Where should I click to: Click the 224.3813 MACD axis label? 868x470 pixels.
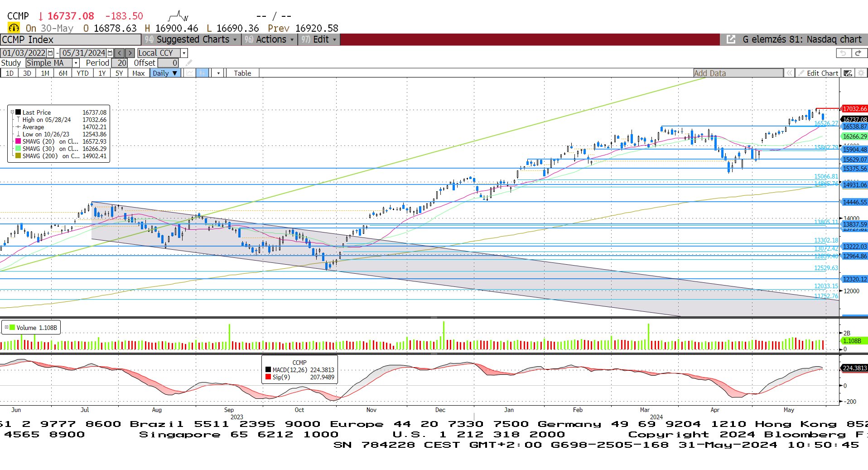pos(854,368)
